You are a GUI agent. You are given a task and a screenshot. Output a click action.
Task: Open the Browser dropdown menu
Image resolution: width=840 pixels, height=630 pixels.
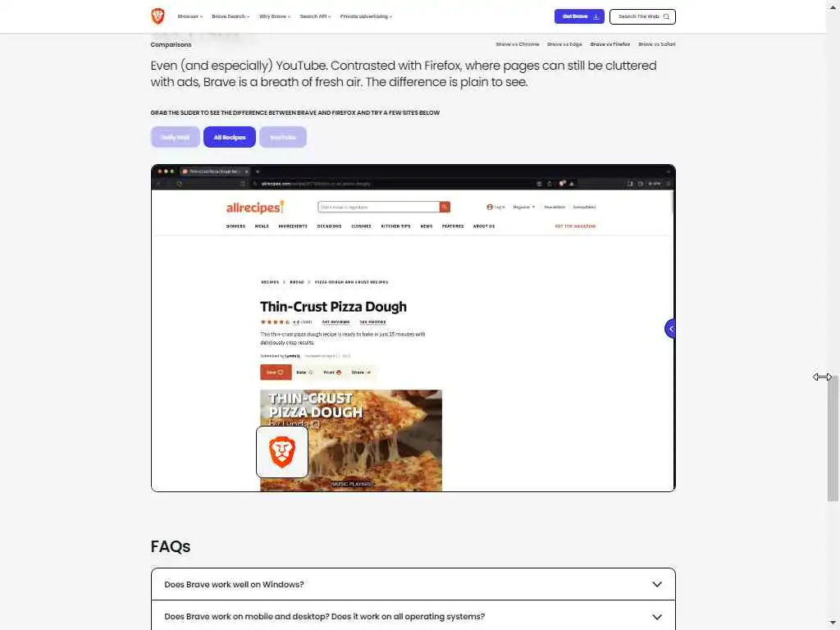pyautogui.click(x=190, y=16)
